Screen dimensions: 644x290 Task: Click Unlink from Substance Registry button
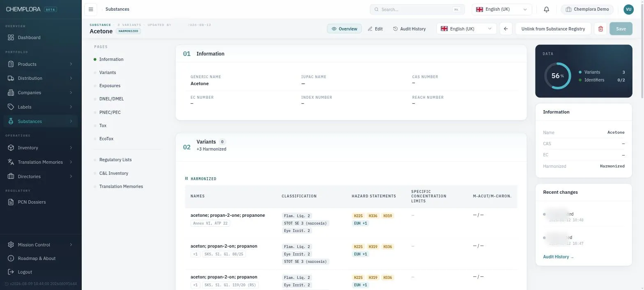pyautogui.click(x=553, y=29)
